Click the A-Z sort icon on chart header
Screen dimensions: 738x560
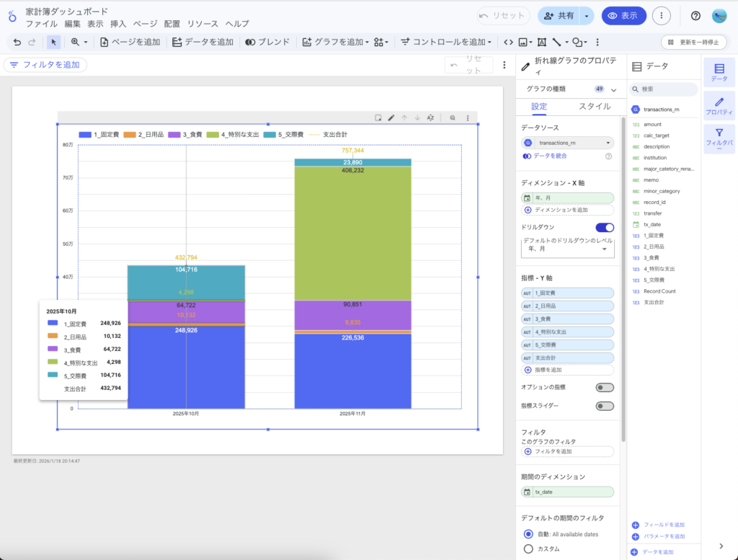click(430, 117)
